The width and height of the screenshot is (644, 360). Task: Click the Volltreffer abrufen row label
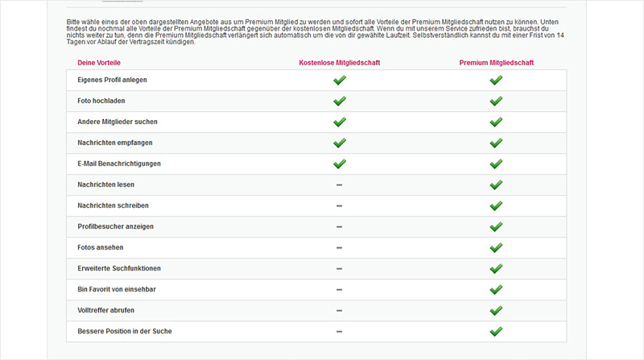coord(106,310)
